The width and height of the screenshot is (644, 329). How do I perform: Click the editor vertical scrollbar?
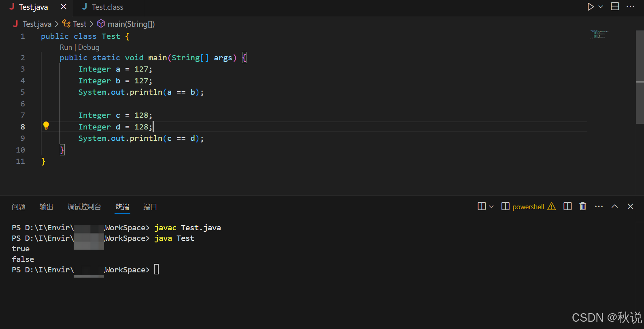[640, 77]
